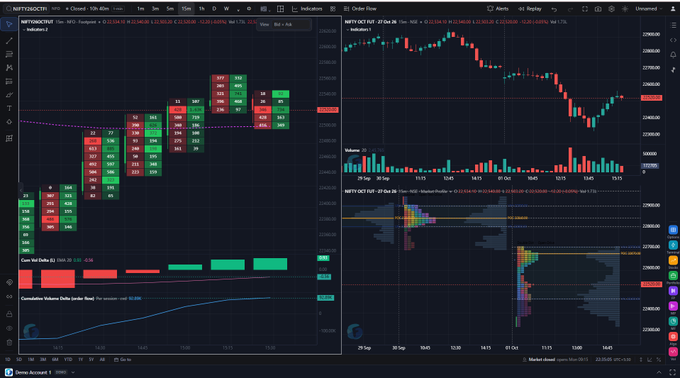Open the Alerts panel from top toolbar

coord(498,9)
